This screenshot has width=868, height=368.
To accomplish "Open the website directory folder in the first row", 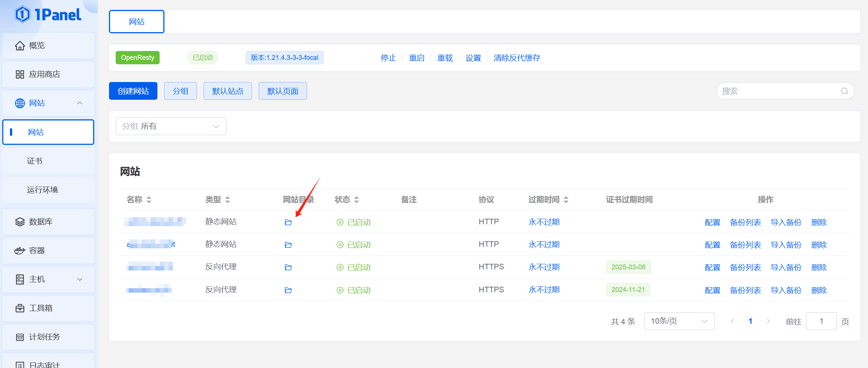I will pyautogui.click(x=288, y=222).
